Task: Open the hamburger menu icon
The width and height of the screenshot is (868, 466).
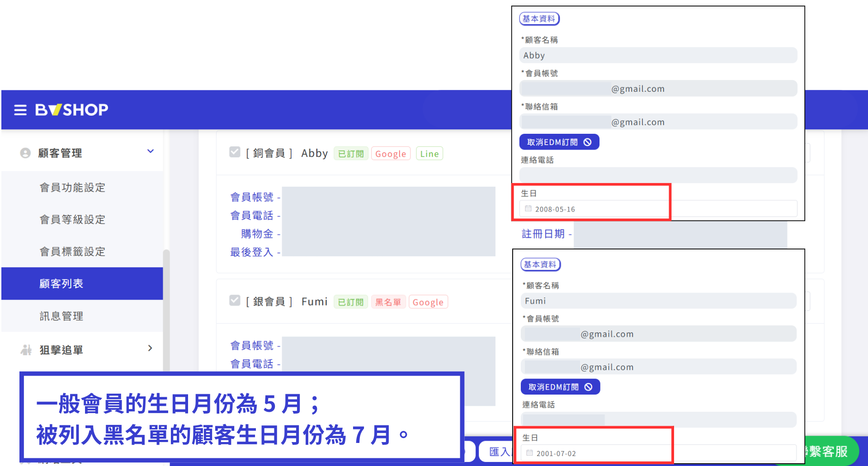Action: pos(20,110)
